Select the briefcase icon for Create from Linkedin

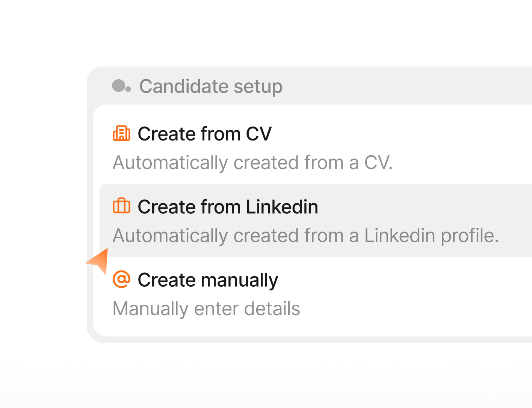point(121,206)
